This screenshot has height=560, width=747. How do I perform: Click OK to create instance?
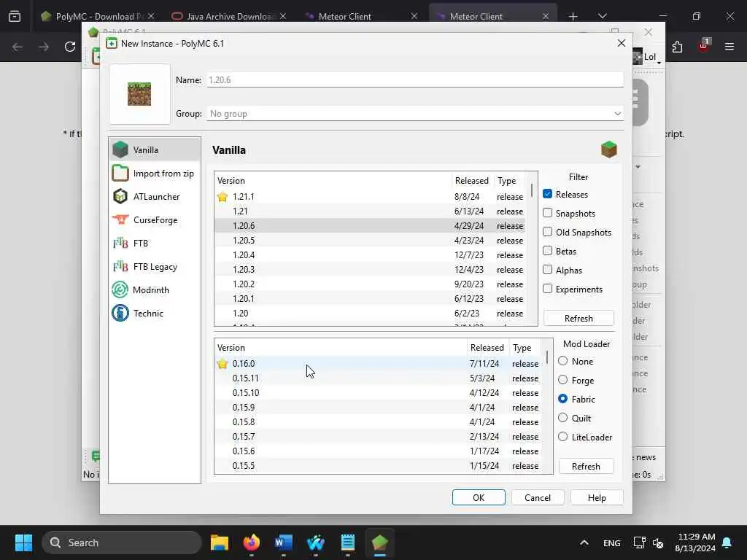pyautogui.click(x=479, y=497)
